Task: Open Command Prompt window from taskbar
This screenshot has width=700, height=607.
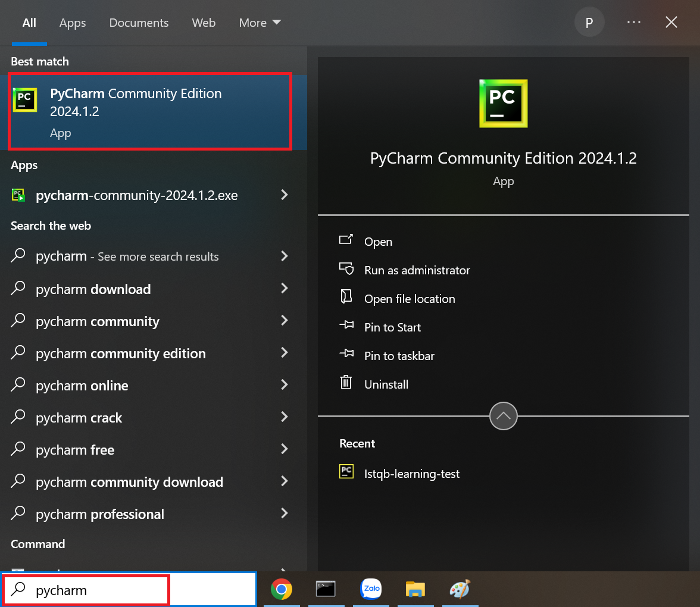Action: [326, 589]
